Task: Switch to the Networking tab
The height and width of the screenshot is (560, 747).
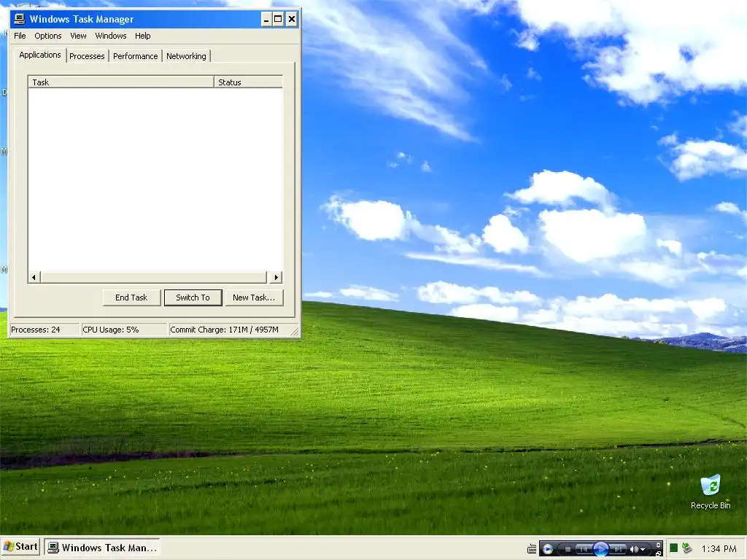Action: 186,56
